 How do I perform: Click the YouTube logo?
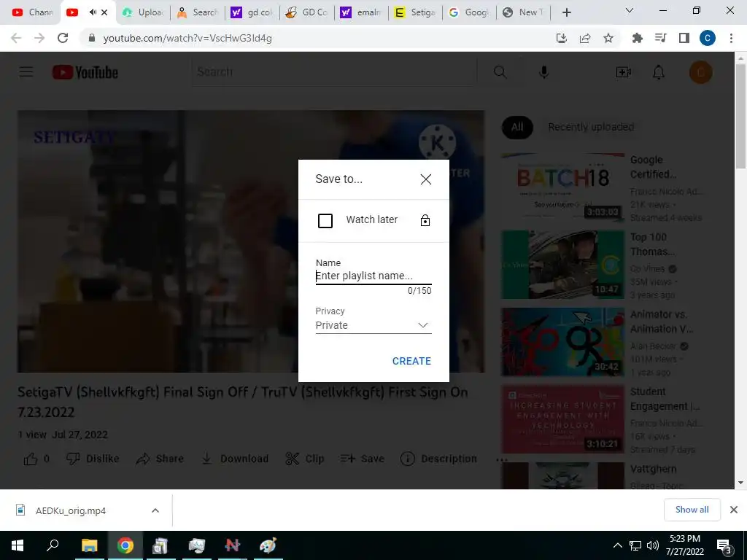click(85, 72)
